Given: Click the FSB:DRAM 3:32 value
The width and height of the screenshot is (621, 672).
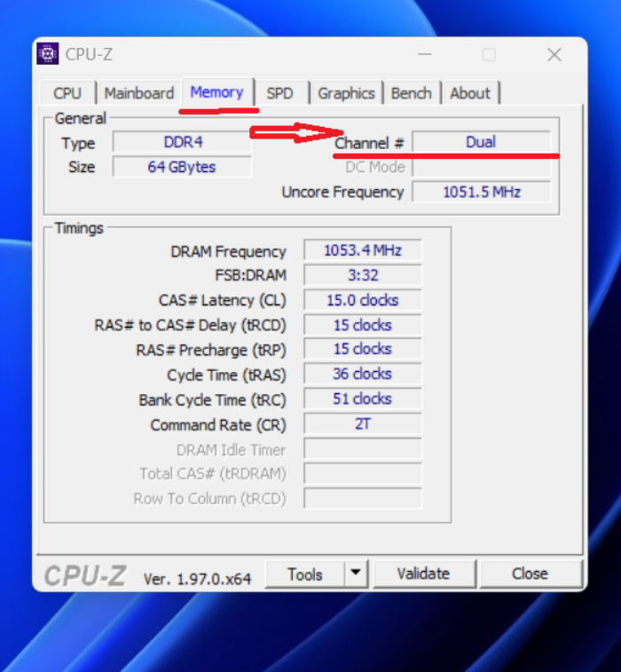Looking at the screenshot, I should coord(363,275).
